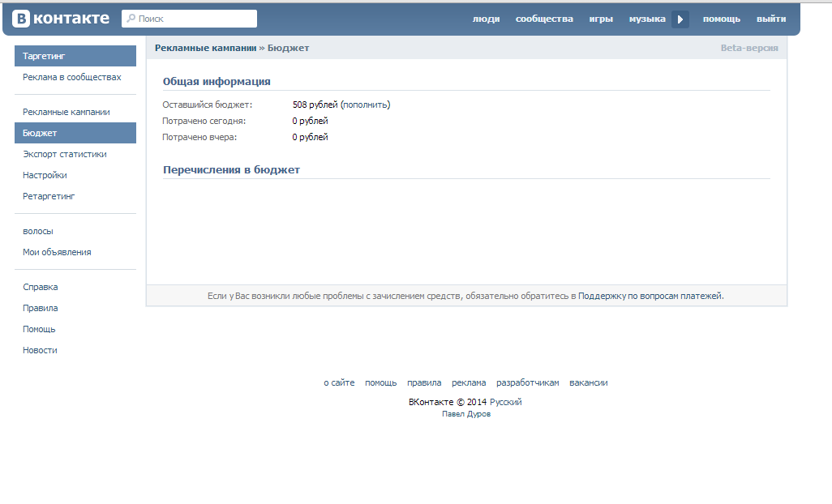Screen dimensions: 832x504
Task: Open Поддержку по вопросам платежей link
Action: pyautogui.click(x=650, y=297)
